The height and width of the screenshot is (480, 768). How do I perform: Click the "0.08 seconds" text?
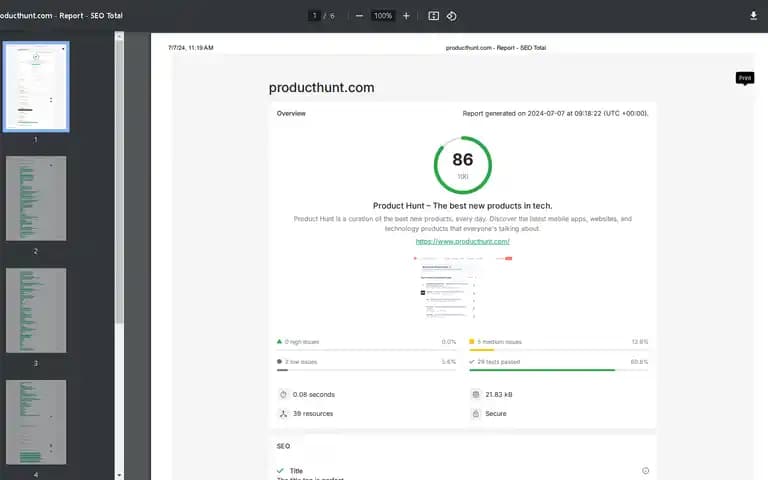(313, 394)
